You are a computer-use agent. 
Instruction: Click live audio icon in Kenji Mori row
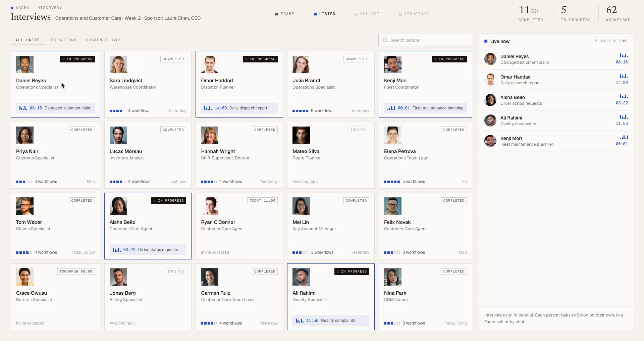point(624,138)
